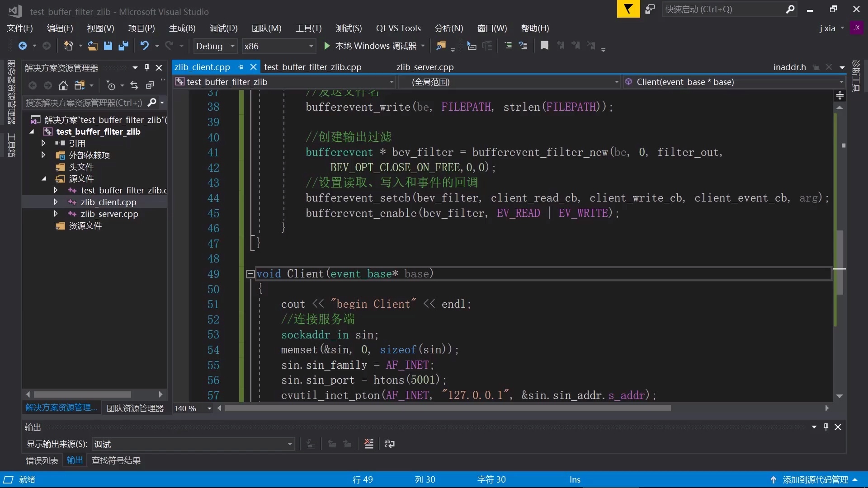Click the Navigate Backward arrow in toolbar
This screenshot has width=868, height=488.
point(23,46)
